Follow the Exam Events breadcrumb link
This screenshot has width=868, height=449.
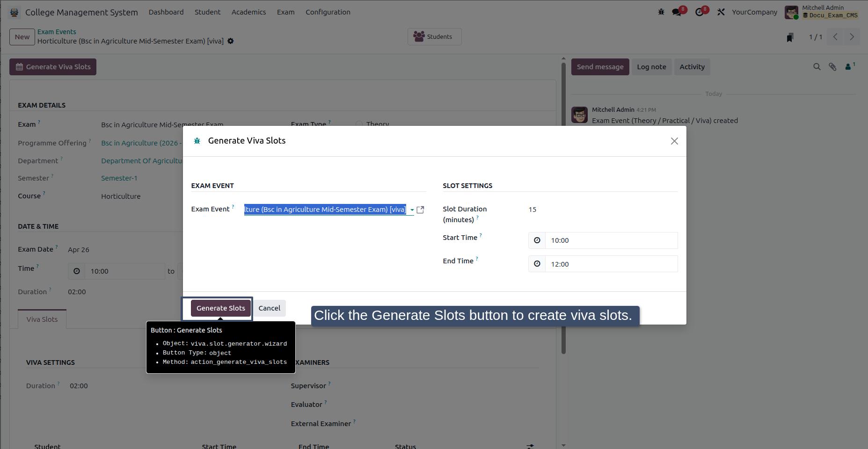pos(57,32)
